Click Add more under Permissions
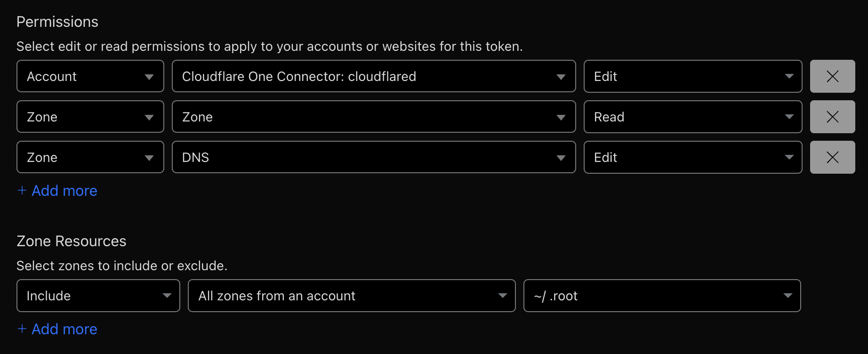 (x=64, y=191)
